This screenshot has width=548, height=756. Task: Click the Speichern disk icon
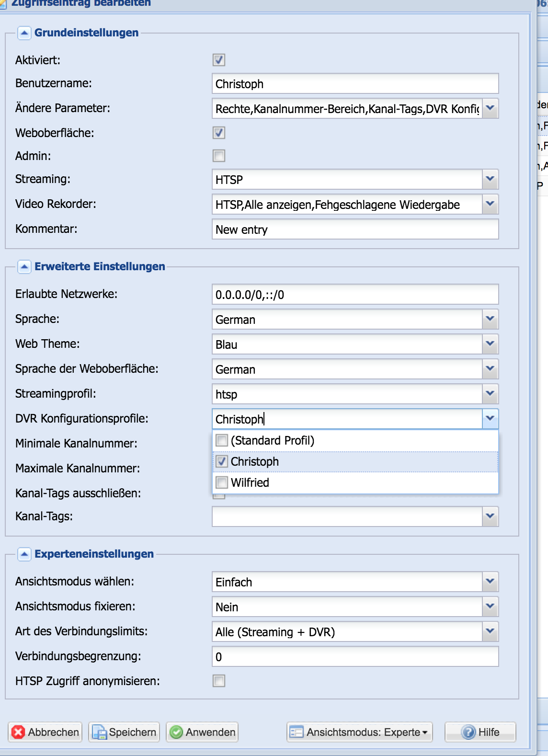[99, 732]
